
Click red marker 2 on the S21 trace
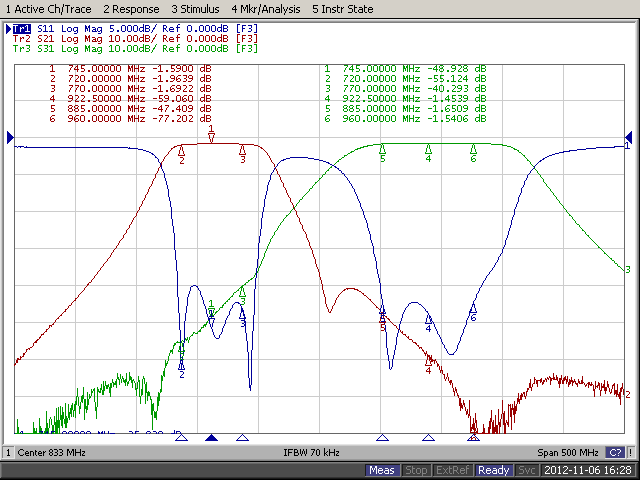[182, 155]
